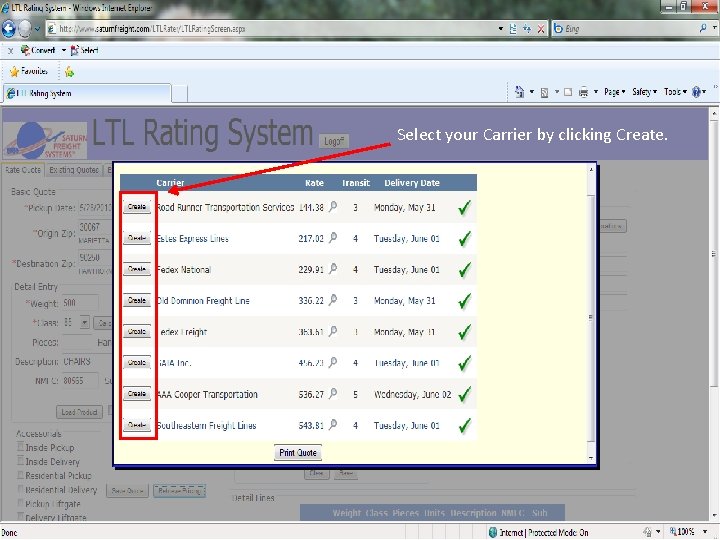Expand the address bar history dropdown
Screen dimensions: 720x540
coord(501,29)
